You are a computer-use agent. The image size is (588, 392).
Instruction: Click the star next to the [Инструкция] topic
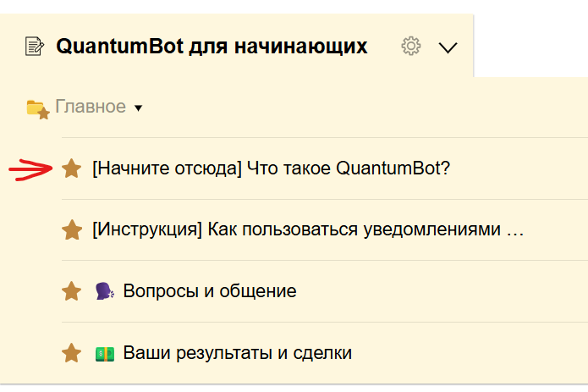(72, 229)
